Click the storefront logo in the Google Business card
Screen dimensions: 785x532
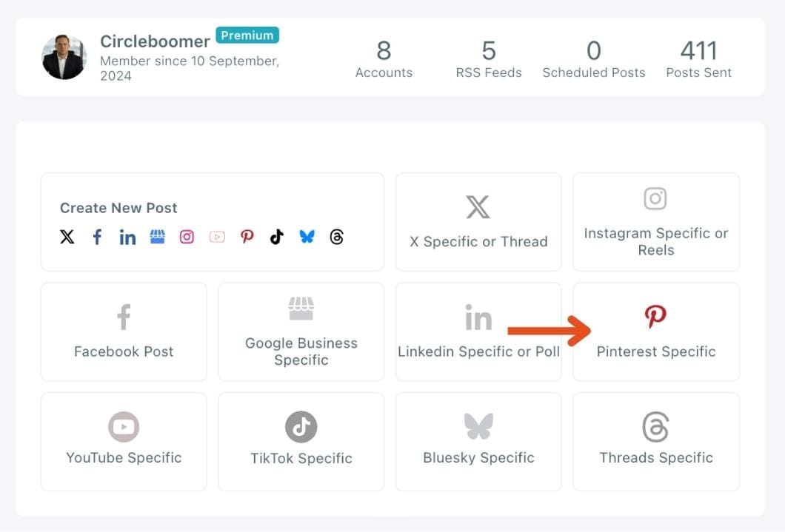click(x=301, y=309)
